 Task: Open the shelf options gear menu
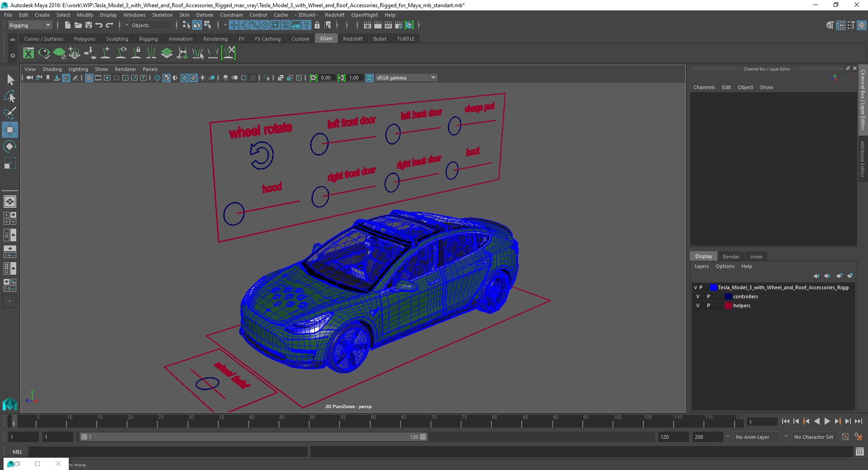(x=13, y=56)
